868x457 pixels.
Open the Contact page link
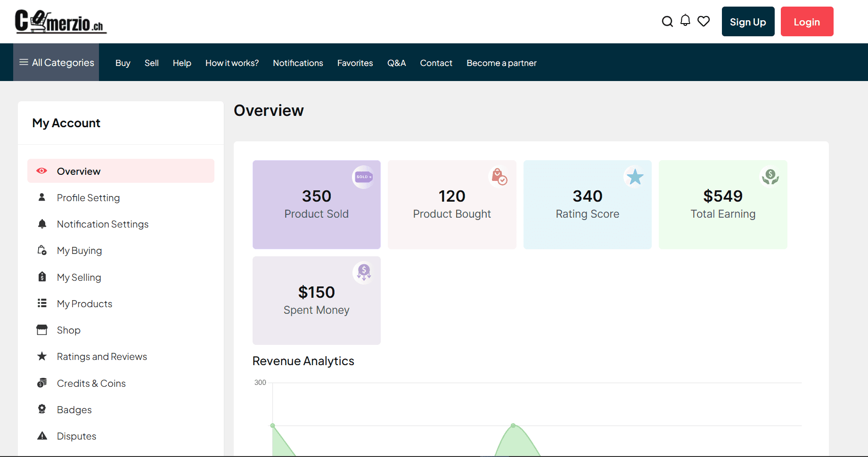coord(436,63)
